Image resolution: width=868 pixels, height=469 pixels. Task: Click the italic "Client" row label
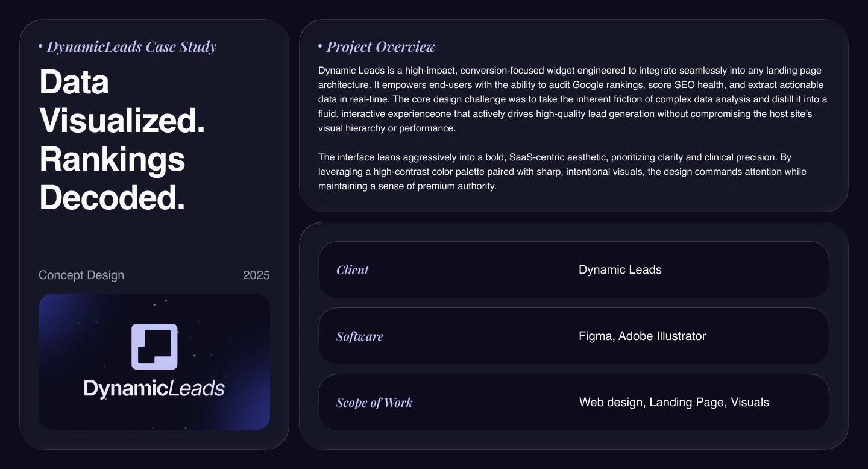pyautogui.click(x=353, y=270)
